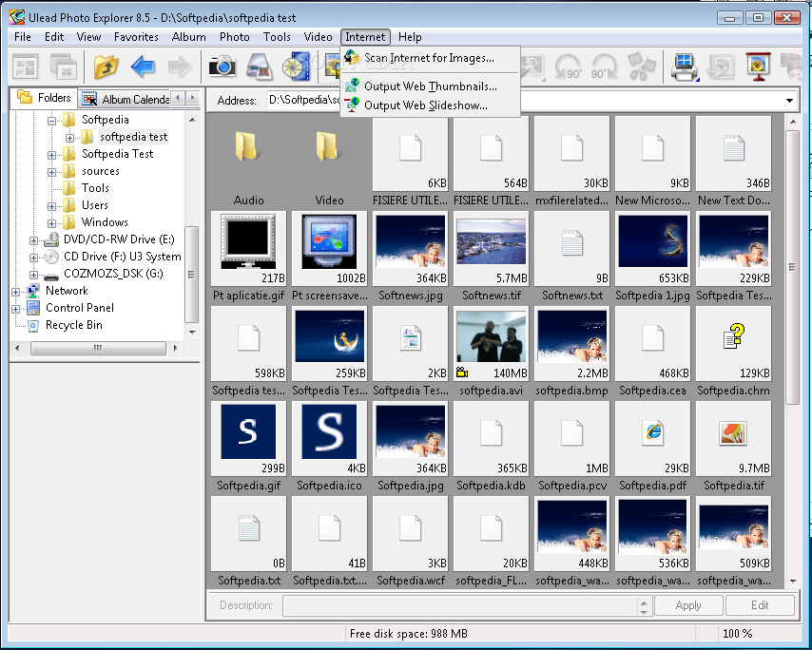Screen dimensions: 812x650
Task: Click in the Description input field
Action: 460,605
